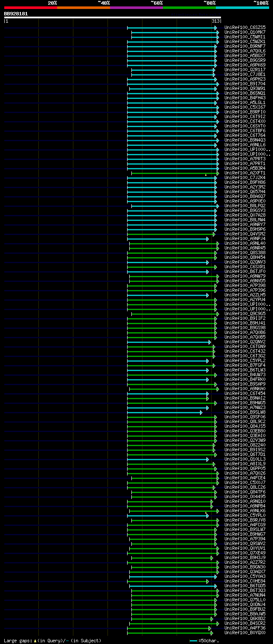The image size is (273, 644).
Task: Select the UniRef100_C6T9I2 entry
Action: 245,116
